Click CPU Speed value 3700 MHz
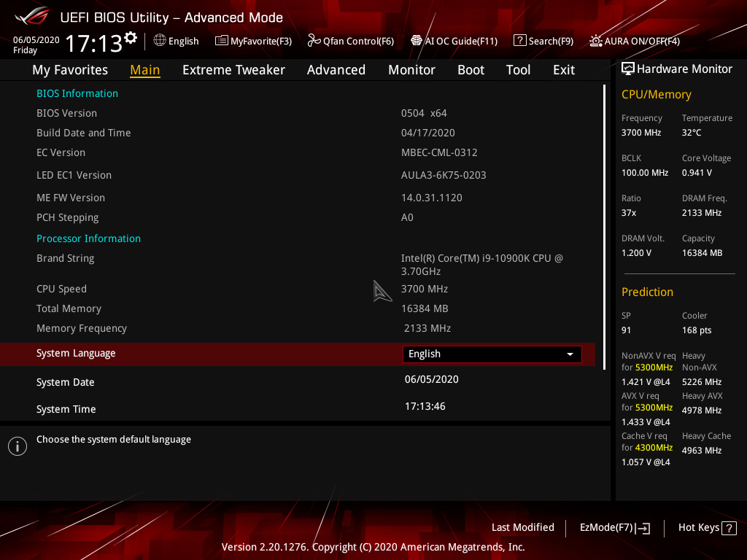747x560 pixels. (425, 289)
